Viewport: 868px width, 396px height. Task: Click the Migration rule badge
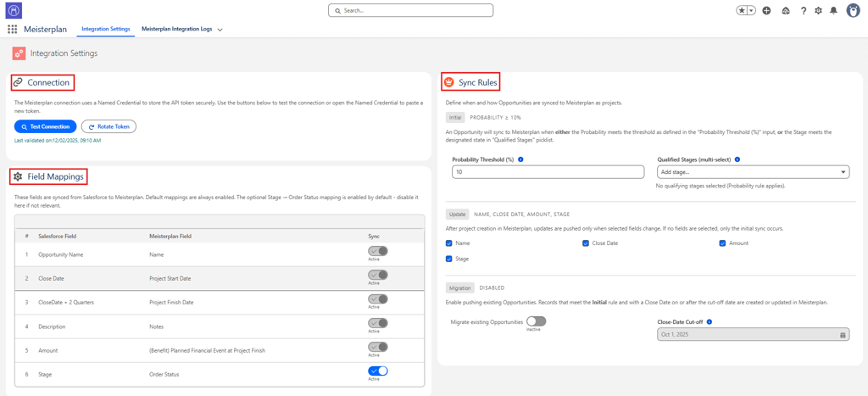pyautogui.click(x=460, y=288)
